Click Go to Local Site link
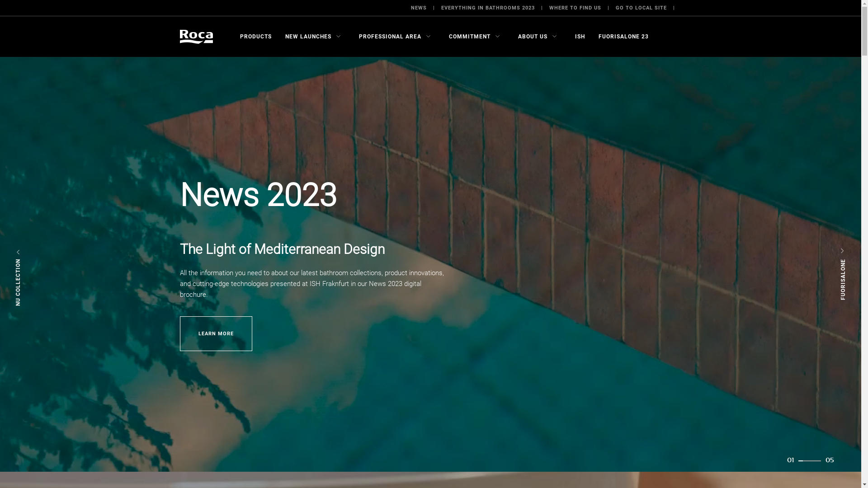This screenshot has width=868, height=488. [x=641, y=8]
